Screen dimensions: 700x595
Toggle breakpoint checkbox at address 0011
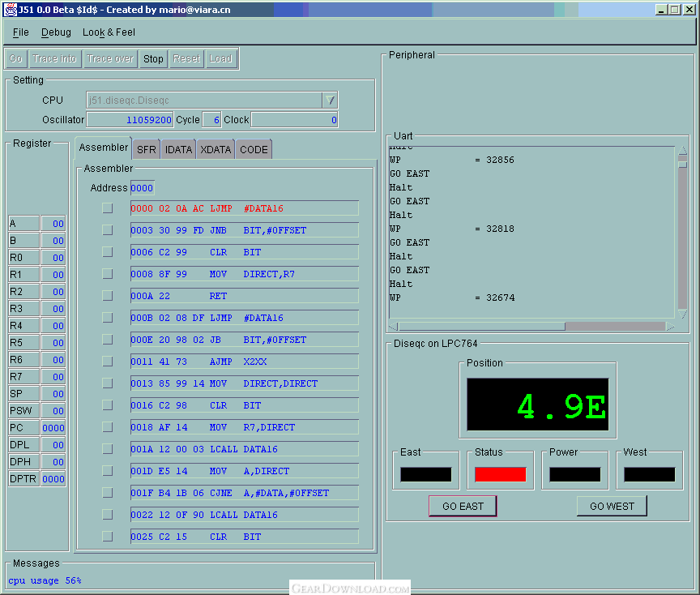coord(108,362)
